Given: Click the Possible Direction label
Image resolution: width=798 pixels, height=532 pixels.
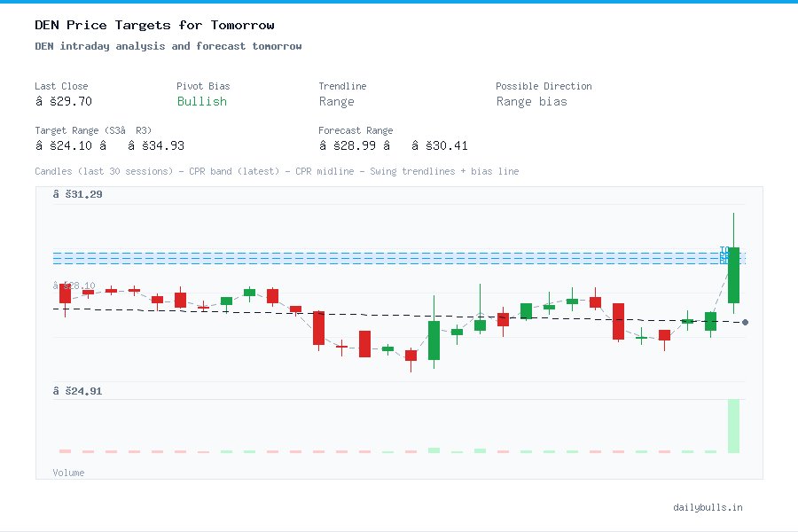Looking at the screenshot, I should 544,86.
